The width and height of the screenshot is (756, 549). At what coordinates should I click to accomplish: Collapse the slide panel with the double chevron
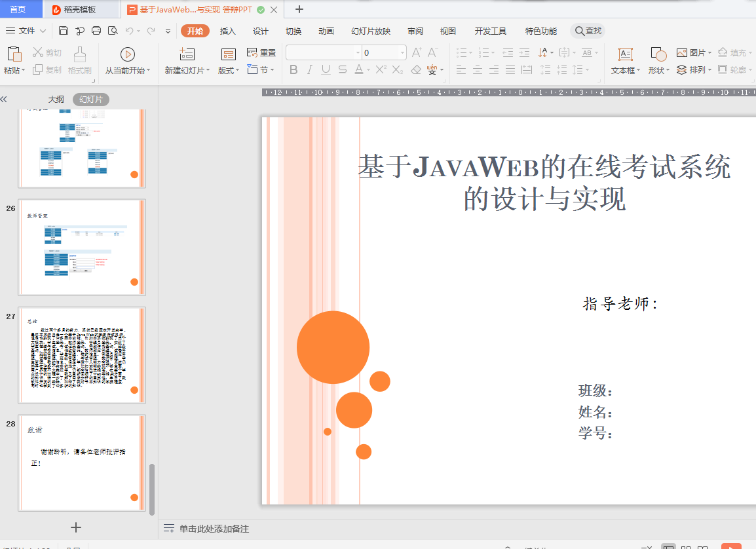tap(4, 100)
